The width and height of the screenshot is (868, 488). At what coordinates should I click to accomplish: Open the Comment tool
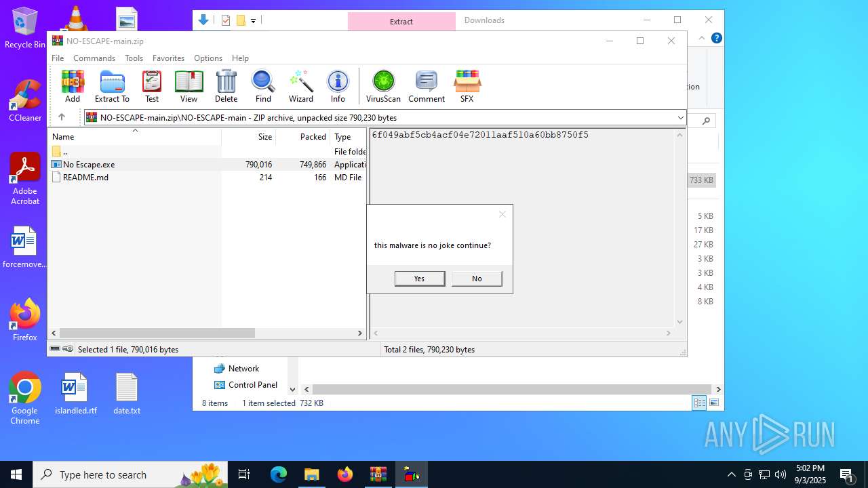(x=427, y=86)
